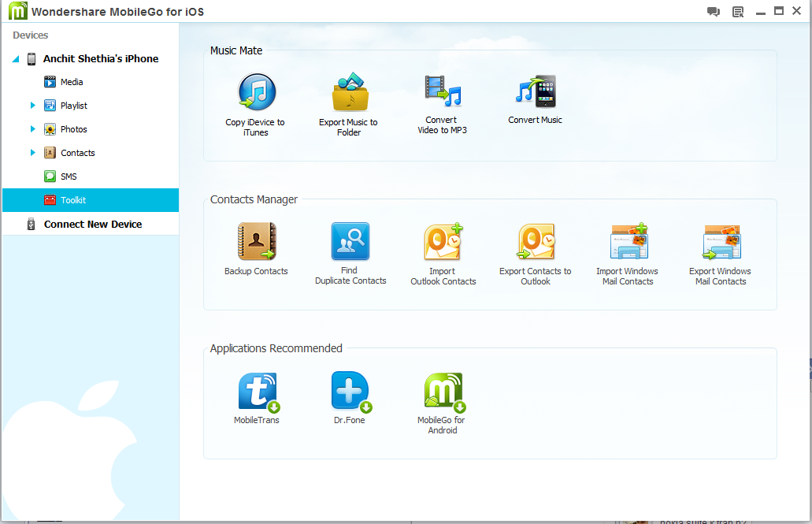Download the MobileTrans application
Image resolution: width=812 pixels, height=524 pixels.
(257, 398)
